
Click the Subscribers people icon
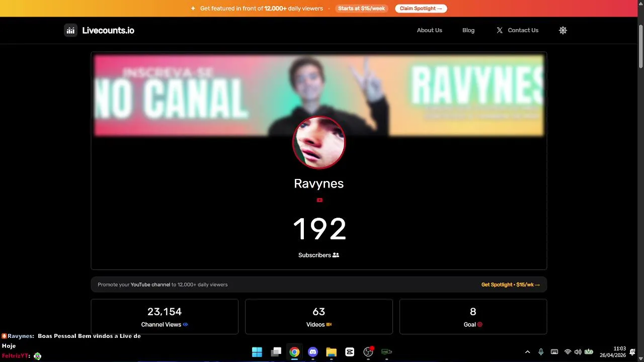point(336,255)
